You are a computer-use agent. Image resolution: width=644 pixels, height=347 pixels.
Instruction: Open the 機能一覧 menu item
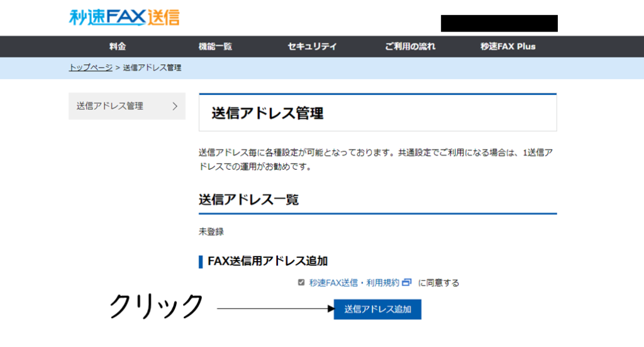point(215,47)
